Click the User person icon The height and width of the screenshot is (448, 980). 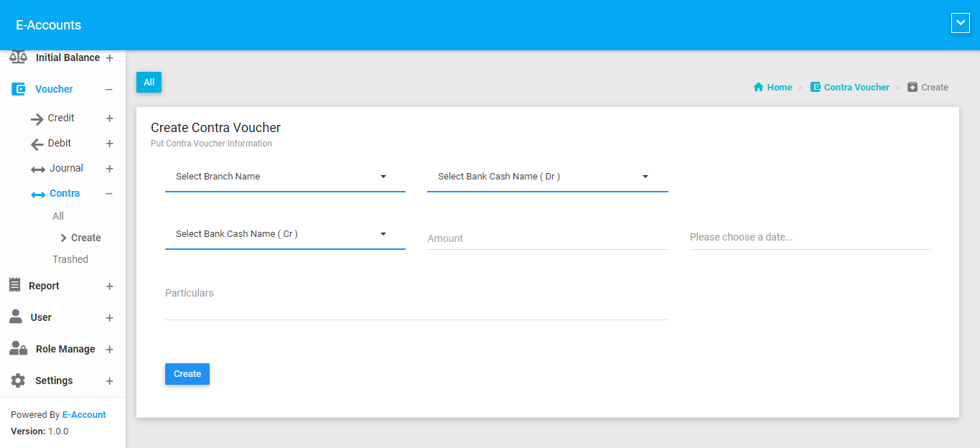[15, 317]
